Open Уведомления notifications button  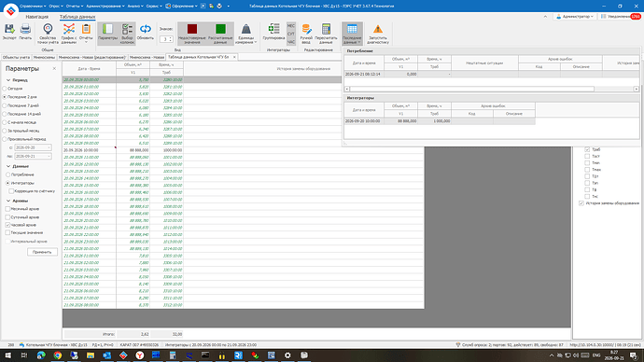[x=620, y=17]
